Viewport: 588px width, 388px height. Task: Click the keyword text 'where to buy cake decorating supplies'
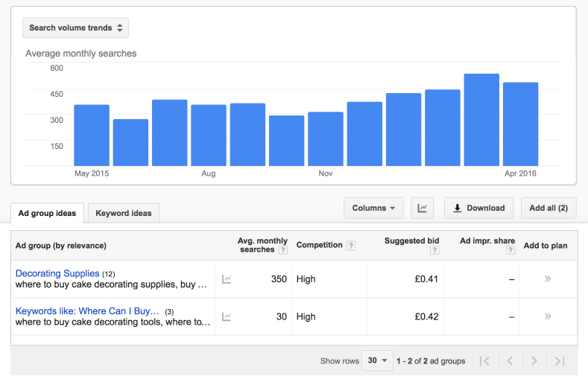click(95, 284)
